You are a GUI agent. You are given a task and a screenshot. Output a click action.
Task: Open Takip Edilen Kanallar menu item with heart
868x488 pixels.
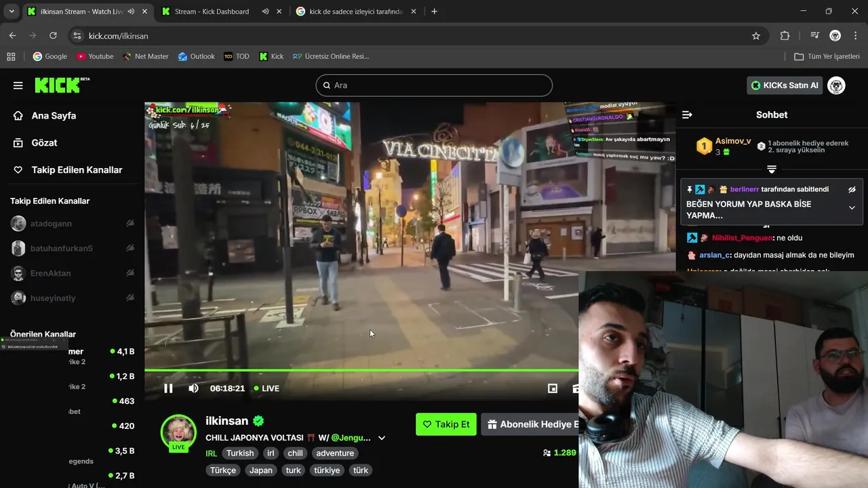pos(68,170)
